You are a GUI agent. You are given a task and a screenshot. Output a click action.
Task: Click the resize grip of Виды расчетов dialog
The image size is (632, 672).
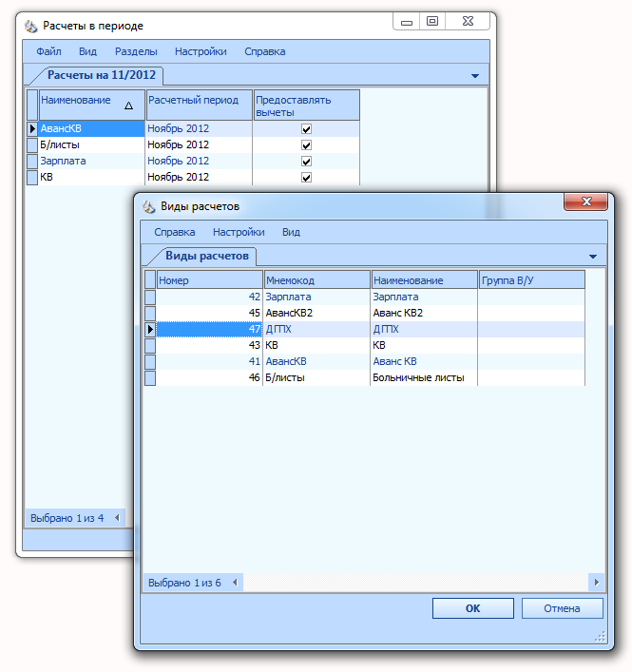600,637
